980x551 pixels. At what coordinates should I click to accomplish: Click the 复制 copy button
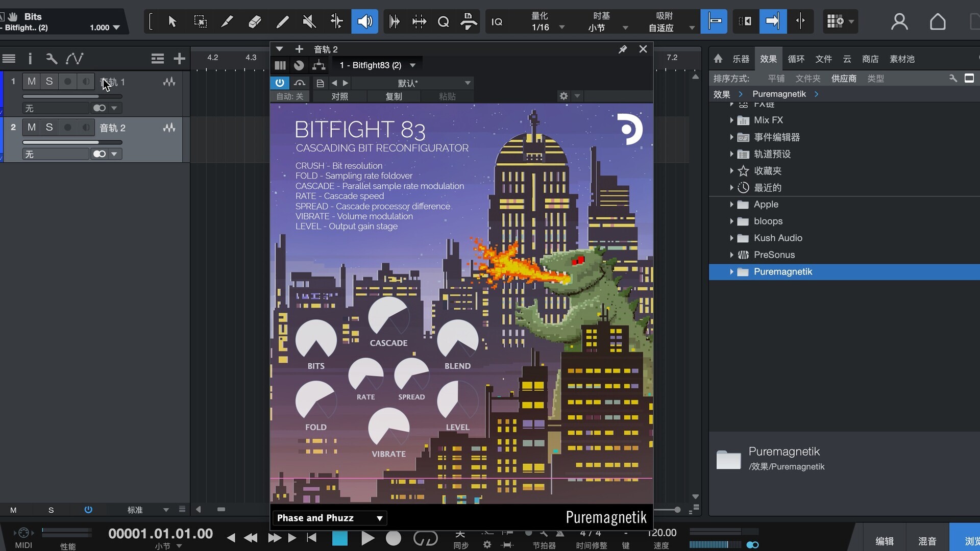click(x=394, y=96)
